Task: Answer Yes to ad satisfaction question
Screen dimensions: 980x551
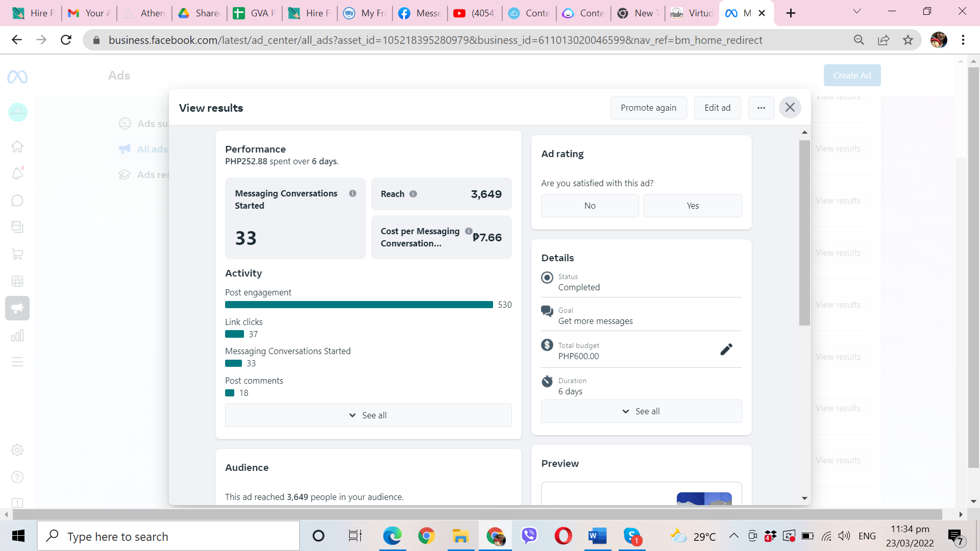Action: [x=693, y=206]
